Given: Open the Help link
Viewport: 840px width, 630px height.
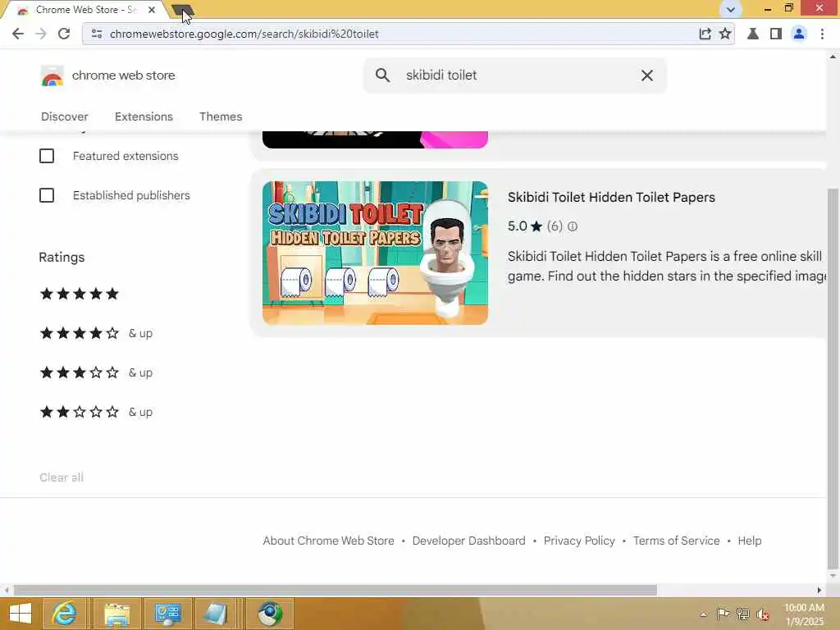Looking at the screenshot, I should coord(750,541).
